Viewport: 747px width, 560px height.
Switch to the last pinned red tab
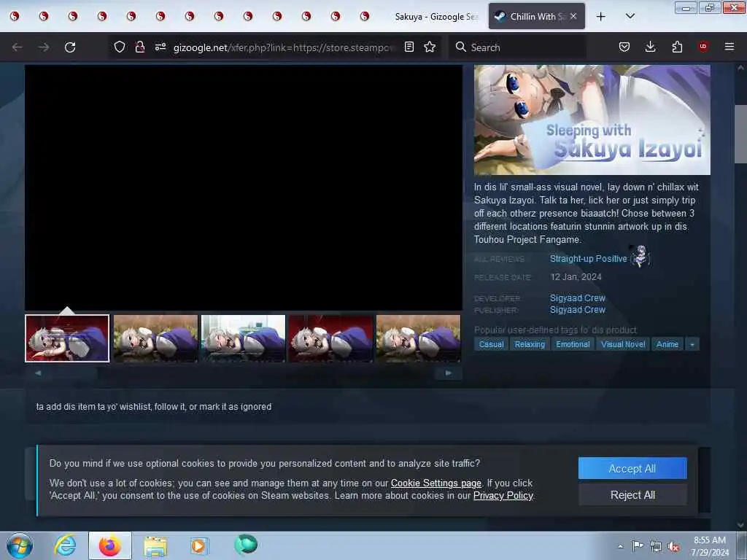365,16
